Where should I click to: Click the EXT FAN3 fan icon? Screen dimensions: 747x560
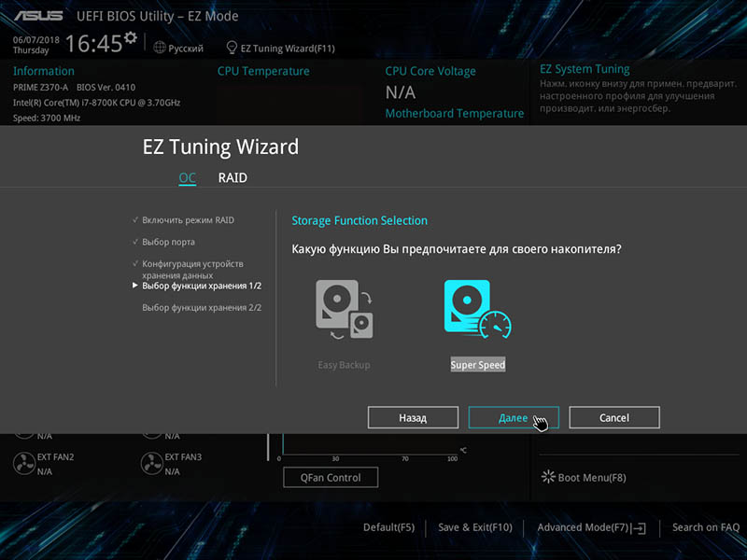(152, 463)
